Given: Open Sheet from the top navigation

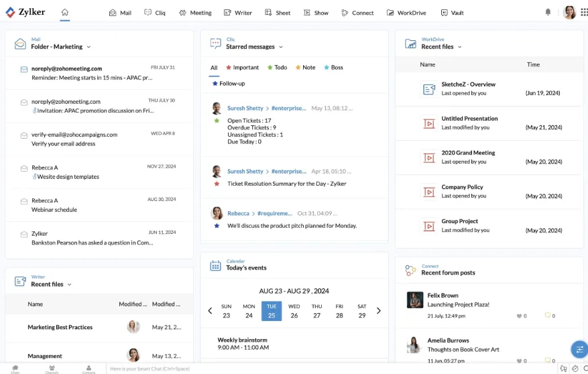Looking at the screenshot, I should [x=278, y=13].
